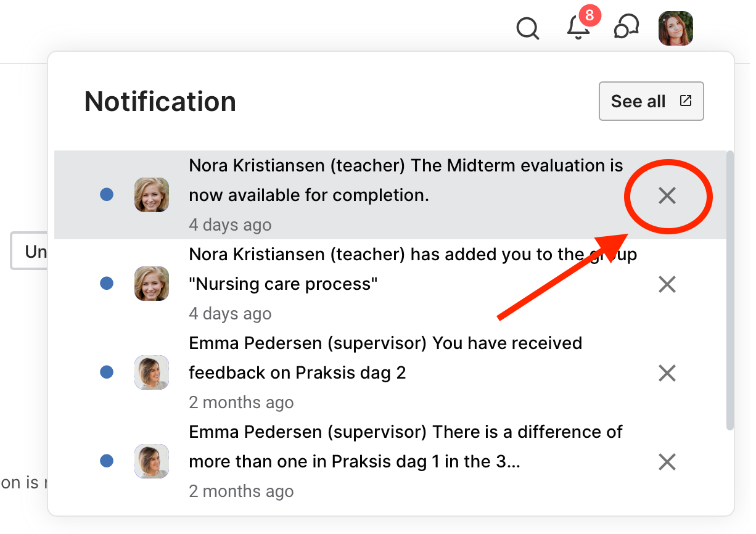Dismiss the Praksis dag 1 difference notification
The width and height of the screenshot is (756, 534).
tap(667, 462)
